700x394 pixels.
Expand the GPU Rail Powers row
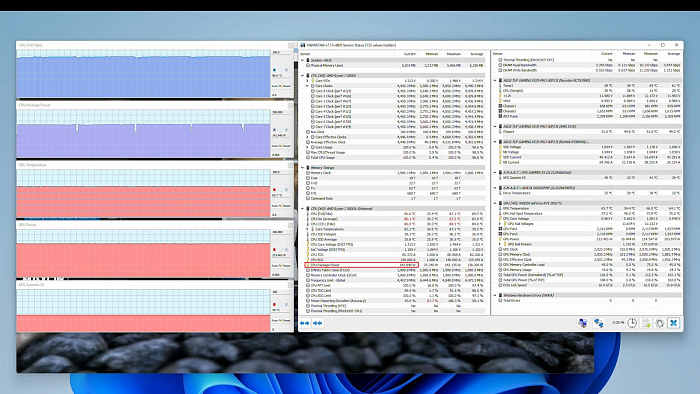pos(500,244)
